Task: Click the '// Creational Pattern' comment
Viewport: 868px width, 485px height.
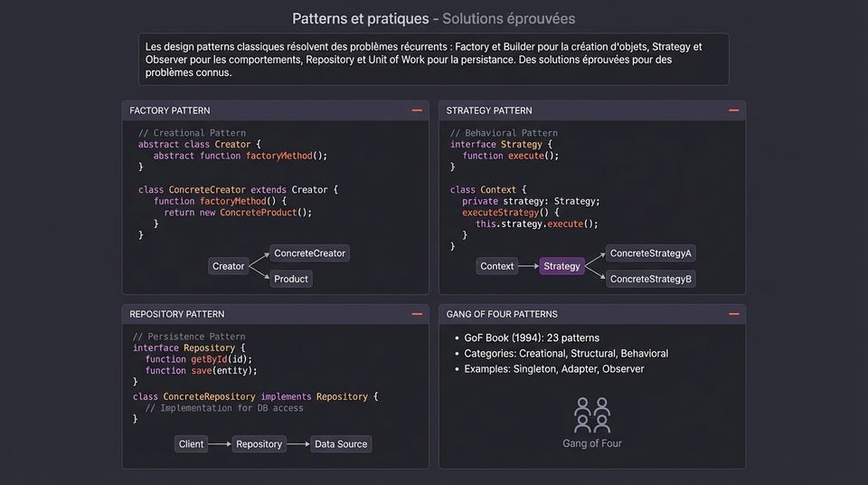Action: 192,133
